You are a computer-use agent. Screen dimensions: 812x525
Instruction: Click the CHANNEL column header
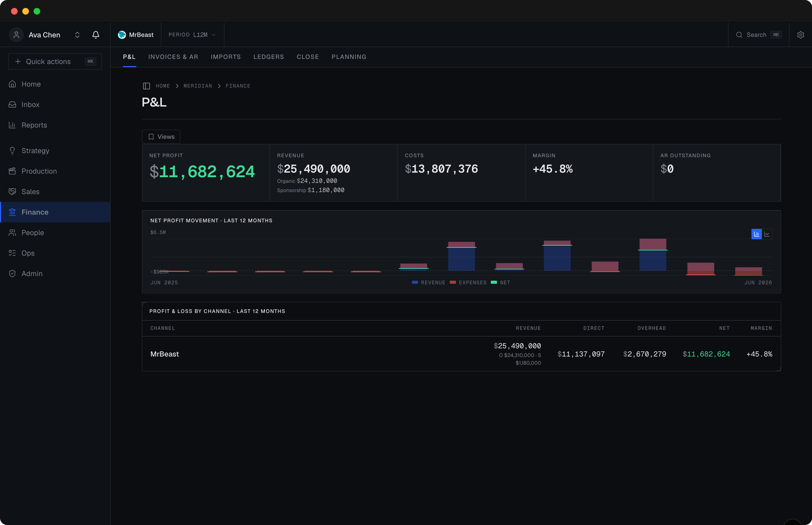click(x=163, y=328)
